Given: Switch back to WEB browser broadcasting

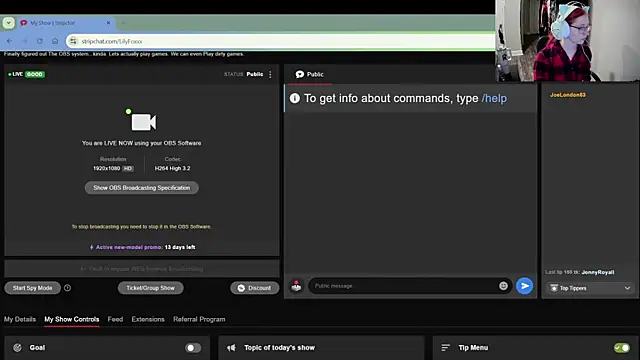Looking at the screenshot, I should click(142, 269).
